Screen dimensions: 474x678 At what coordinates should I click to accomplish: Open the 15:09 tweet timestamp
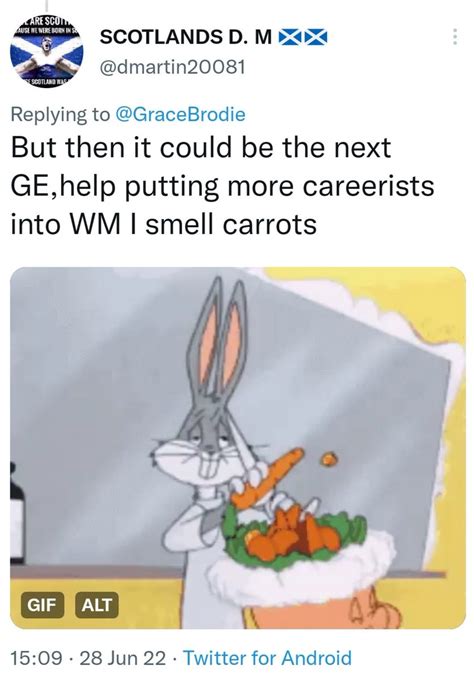37,658
